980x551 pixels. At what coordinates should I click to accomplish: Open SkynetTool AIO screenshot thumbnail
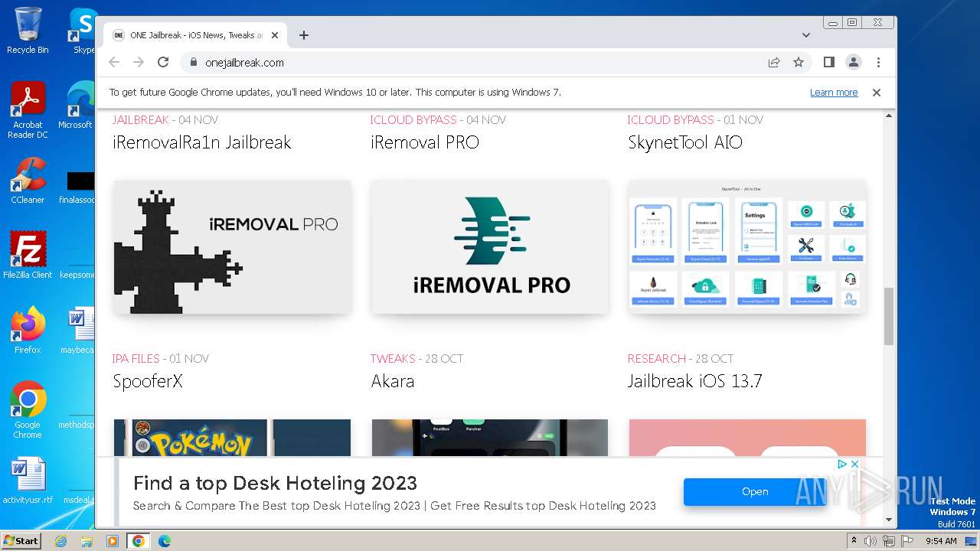[747, 247]
